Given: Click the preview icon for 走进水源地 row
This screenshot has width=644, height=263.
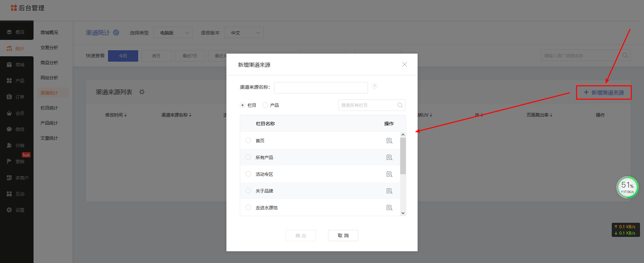Looking at the screenshot, I should [x=389, y=208].
